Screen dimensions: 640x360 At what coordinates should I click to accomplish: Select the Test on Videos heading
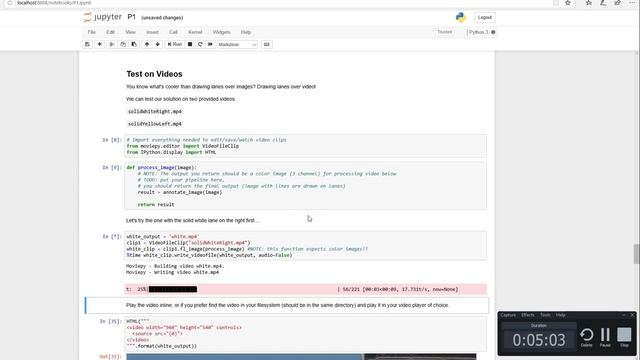(x=154, y=74)
